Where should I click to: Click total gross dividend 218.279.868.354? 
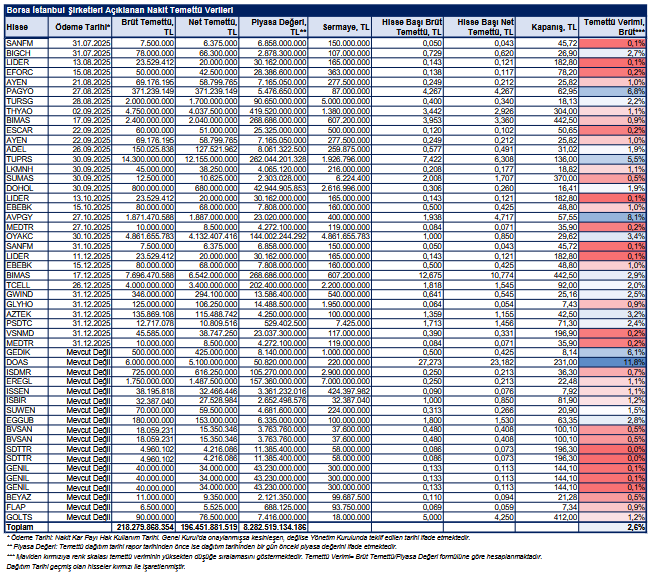[x=144, y=527]
